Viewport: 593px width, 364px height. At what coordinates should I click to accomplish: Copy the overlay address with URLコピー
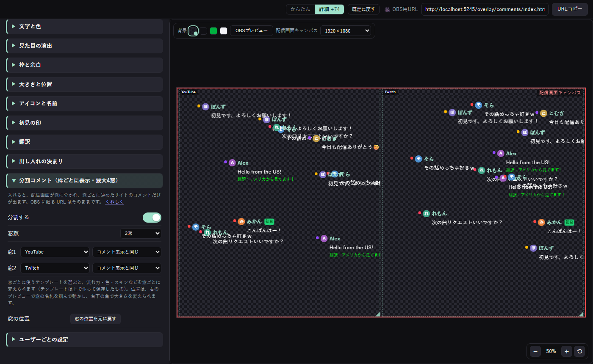pyautogui.click(x=570, y=9)
